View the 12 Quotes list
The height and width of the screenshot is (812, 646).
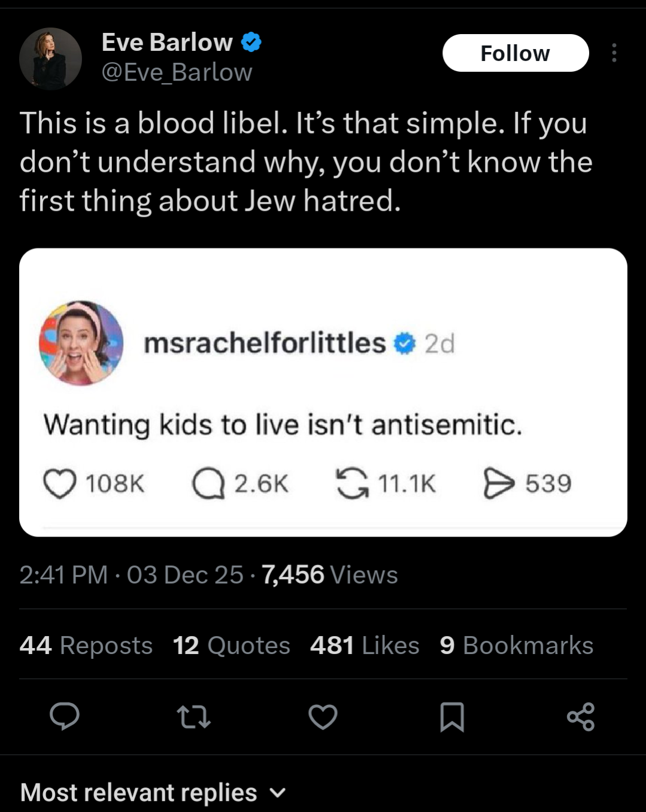point(231,646)
